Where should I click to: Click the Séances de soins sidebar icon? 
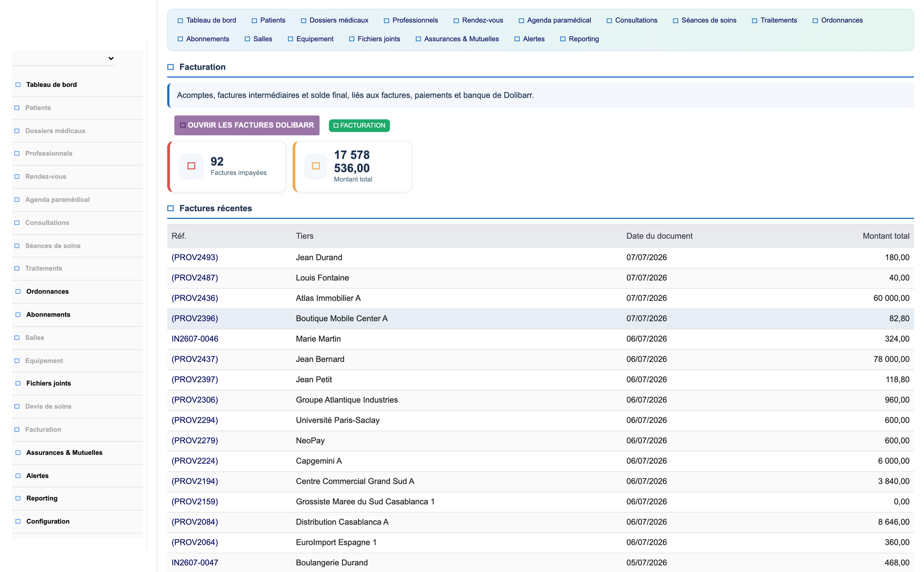pyautogui.click(x=17, y=246)
